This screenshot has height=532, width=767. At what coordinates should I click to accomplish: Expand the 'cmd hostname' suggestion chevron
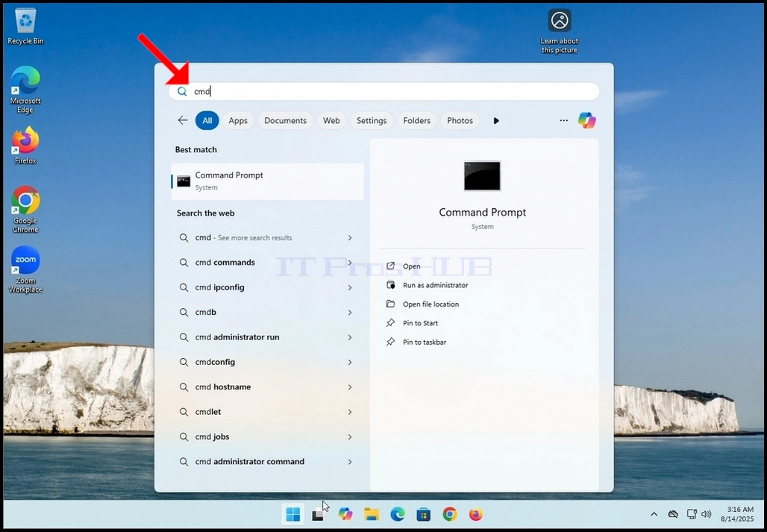(x=350, y=387)
